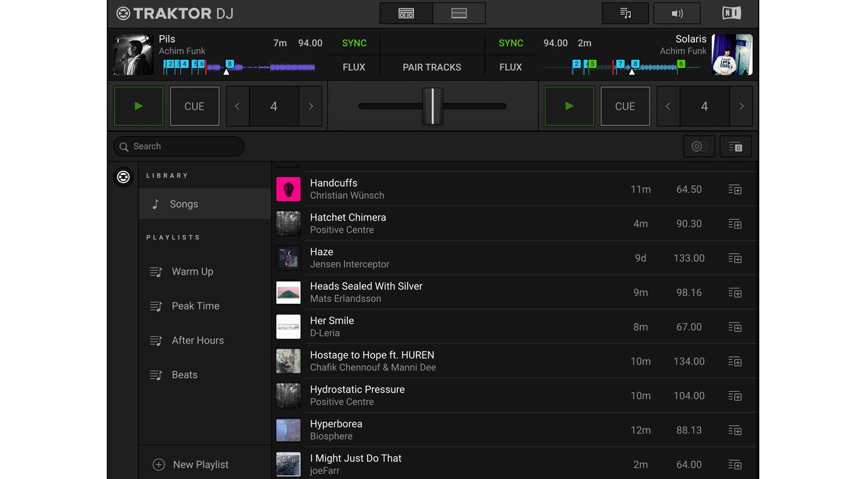Click the right deck Solaris waveform overview
Screen dimensions: 868x479
click(x=621, y=67)
